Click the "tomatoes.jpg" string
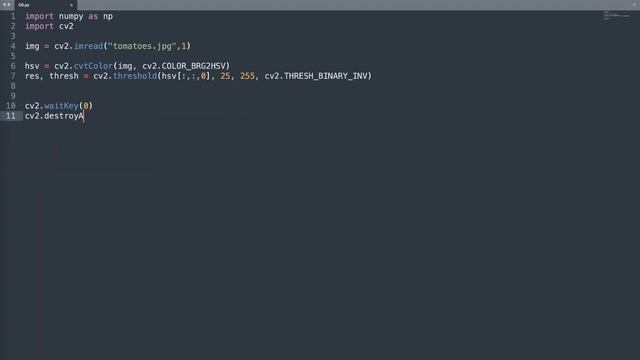The width and height of the screenshot is (640, 360). coord(142,46)
